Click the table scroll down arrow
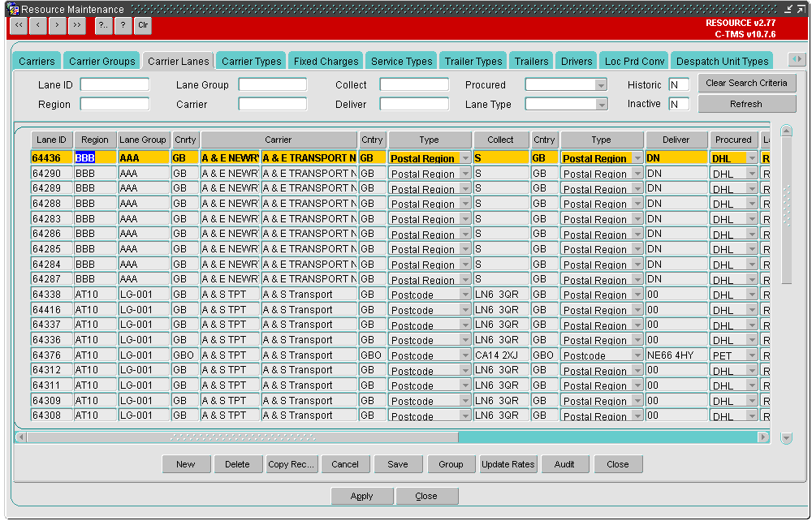The width and height of the screenshot is (812, 521). (x=786, y=438)
